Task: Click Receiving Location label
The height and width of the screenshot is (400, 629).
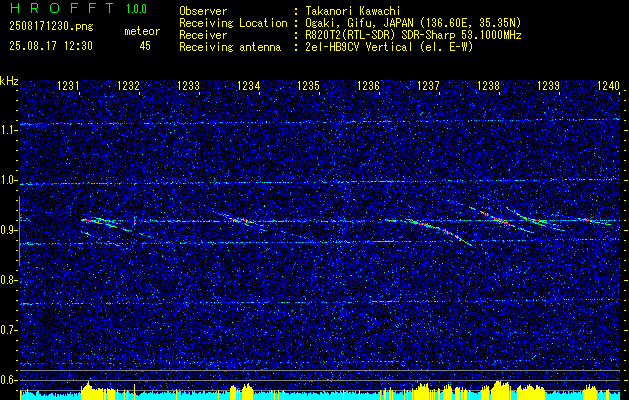Action: pos(233,23)
